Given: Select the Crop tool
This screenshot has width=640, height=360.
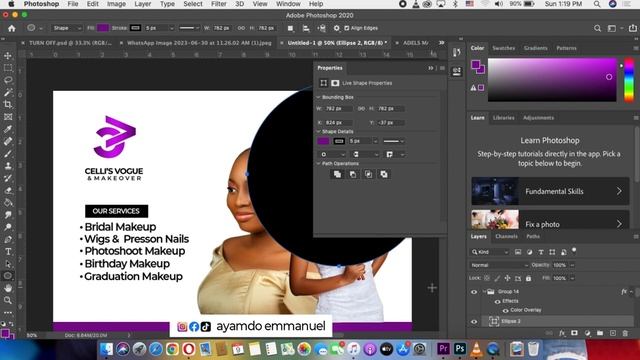Looking at the screenshot, I should (8, 104).
